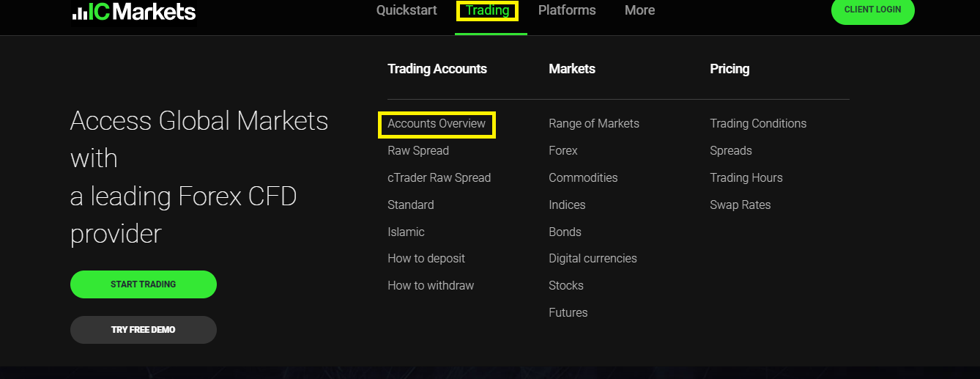Open Range of Markets link

pyautogui.click(x=594, y=124)
